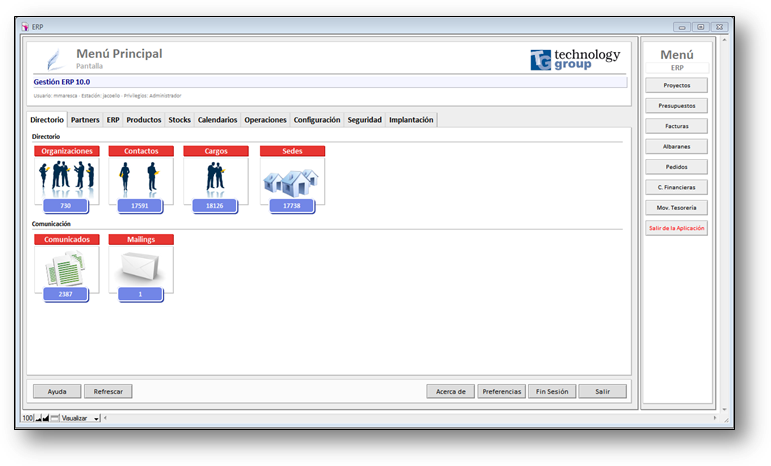771x466 pixels.
Task: Click the Mailings envelope icon
Action: (x=141, y=267)
